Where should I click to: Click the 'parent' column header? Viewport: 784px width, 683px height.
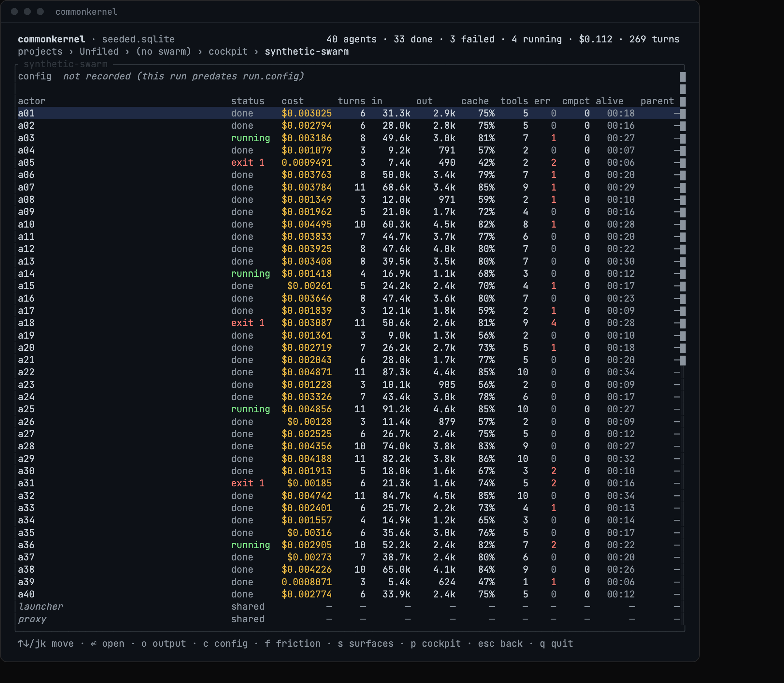[657, 101]
